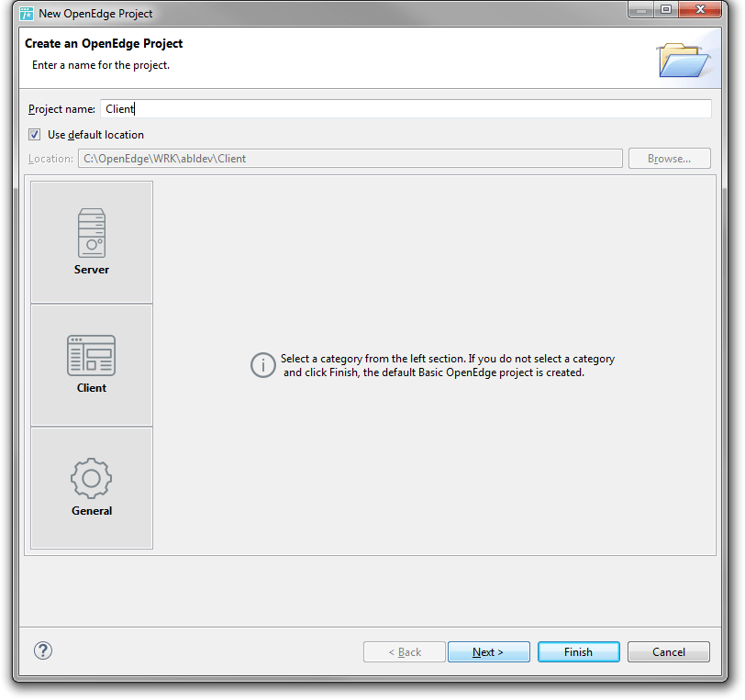This screenshot has height=700, width=745.
Task: Click the 'Select a category' instruction text
Action: [447, 365]
